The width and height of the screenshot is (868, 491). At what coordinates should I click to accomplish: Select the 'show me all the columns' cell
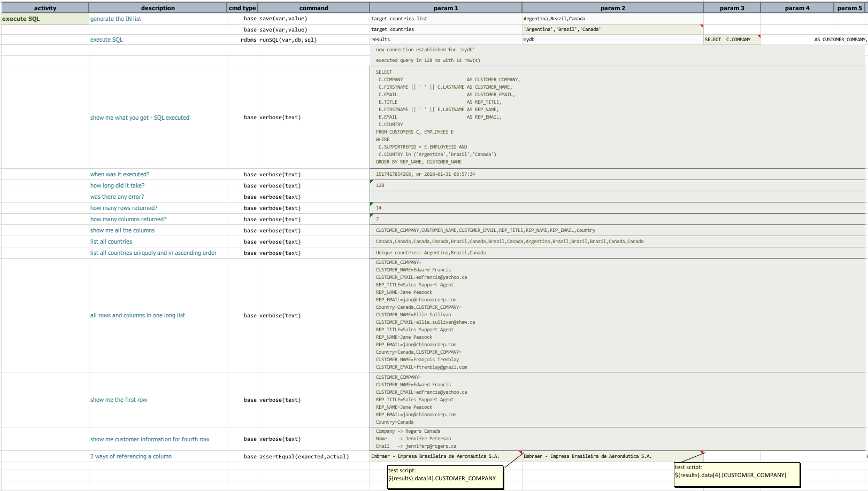[158, 230]
